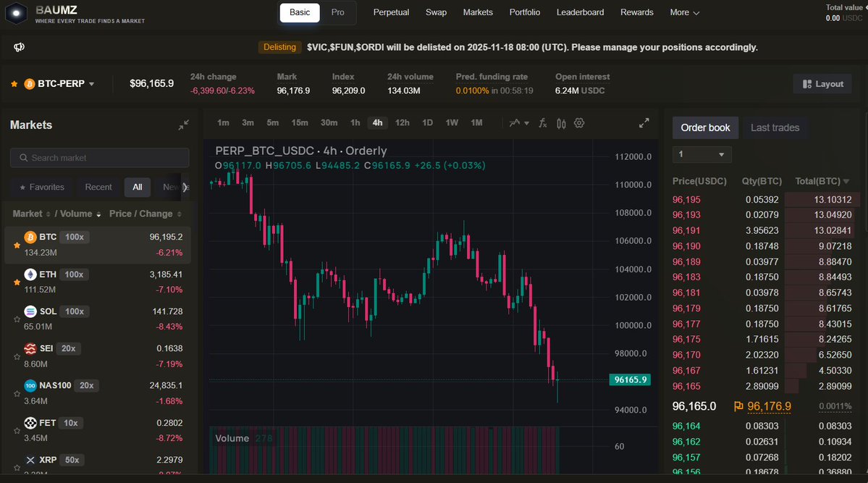This screenshot has width=868, height=483.
Task: Select the 12h chart interval
Action: pos(402,123)
